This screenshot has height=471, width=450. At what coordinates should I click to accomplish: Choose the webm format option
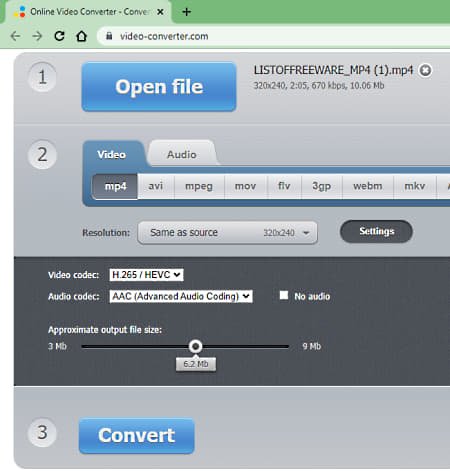(368, 186)
